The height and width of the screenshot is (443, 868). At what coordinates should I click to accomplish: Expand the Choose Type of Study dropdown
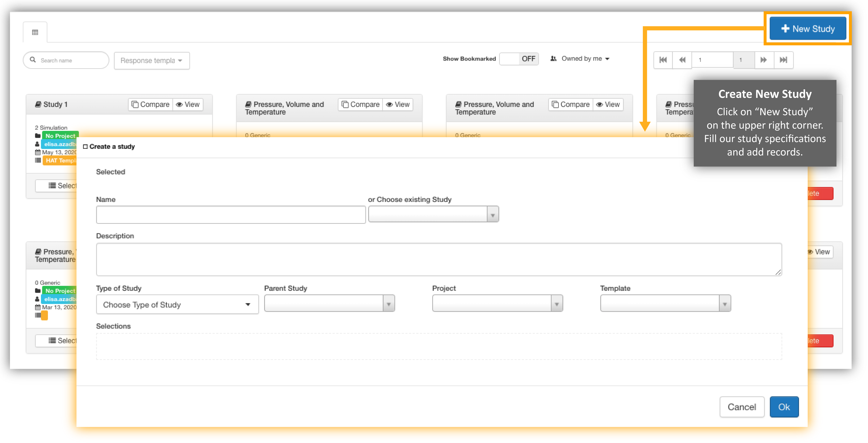click(177, 304)
